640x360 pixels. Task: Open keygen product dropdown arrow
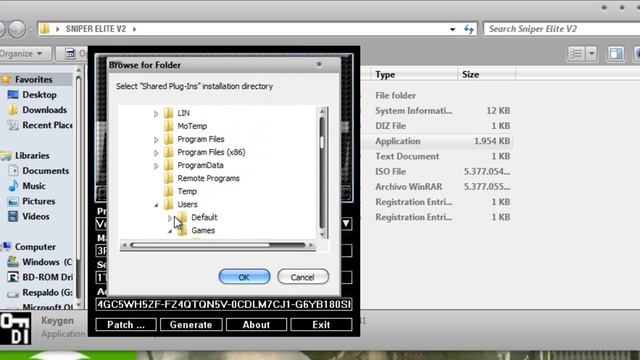coord(346,224)
